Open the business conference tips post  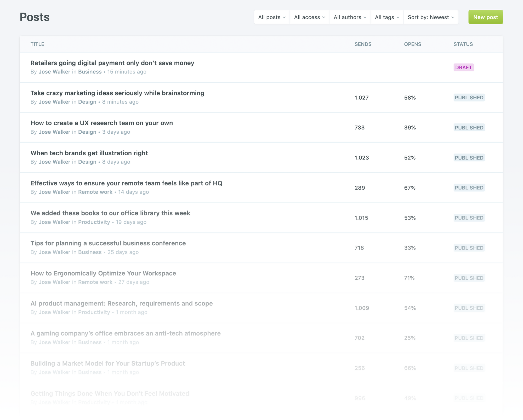tap(108, 243)
